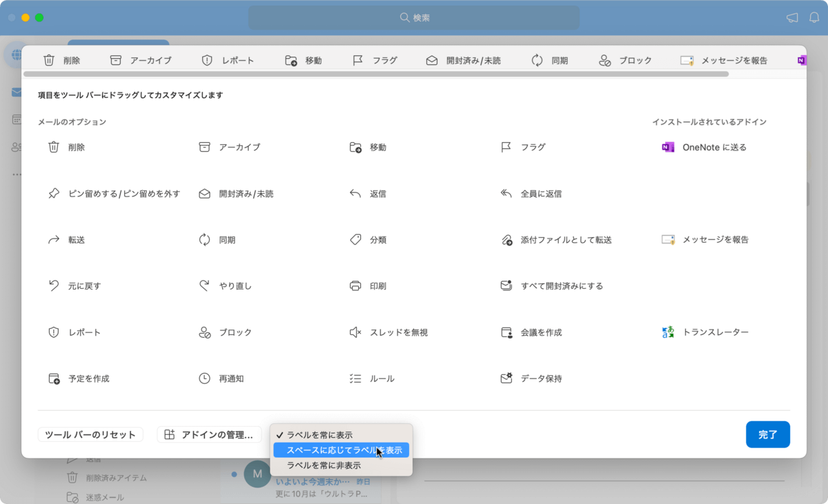Open アドインの管理... button
828x504 pixels.
tap(210, 434)
